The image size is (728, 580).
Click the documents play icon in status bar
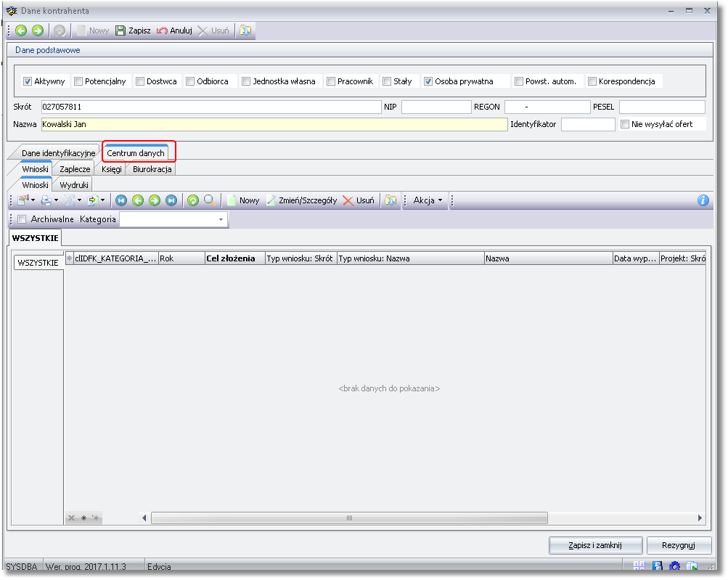coord(692,566)
